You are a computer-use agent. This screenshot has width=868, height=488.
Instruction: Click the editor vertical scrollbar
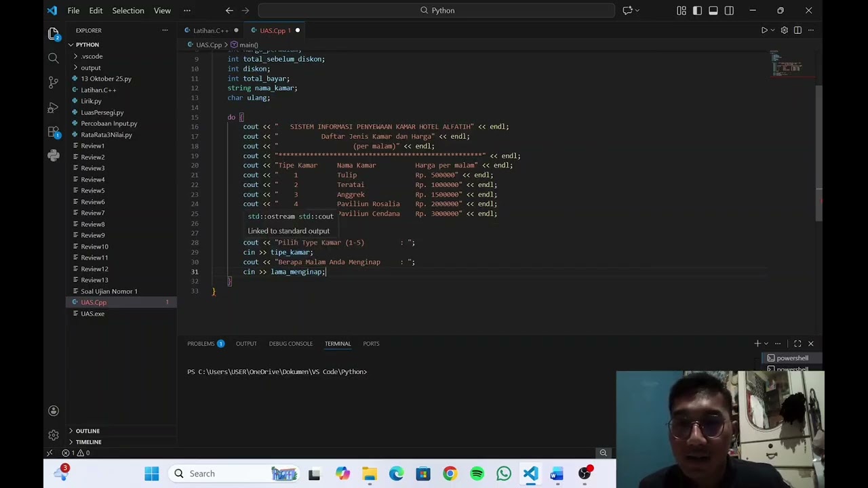[818, 152]
